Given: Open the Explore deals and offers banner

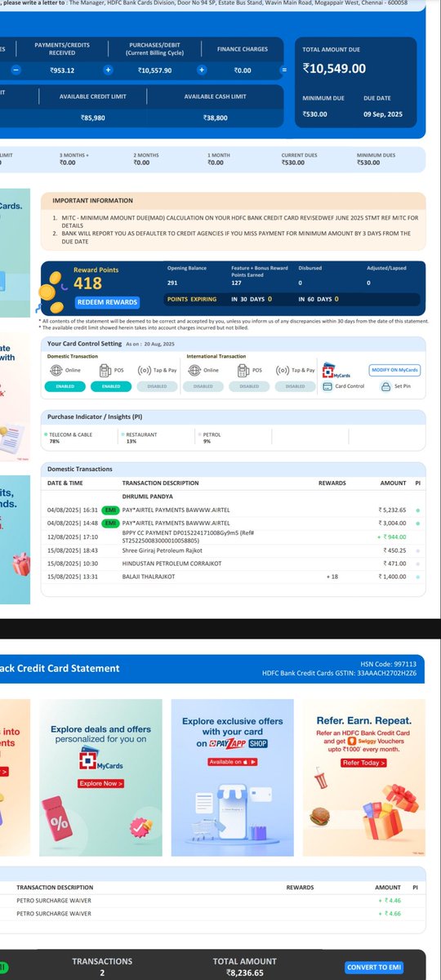Looking at the screenshot, I should click(100, 778).
